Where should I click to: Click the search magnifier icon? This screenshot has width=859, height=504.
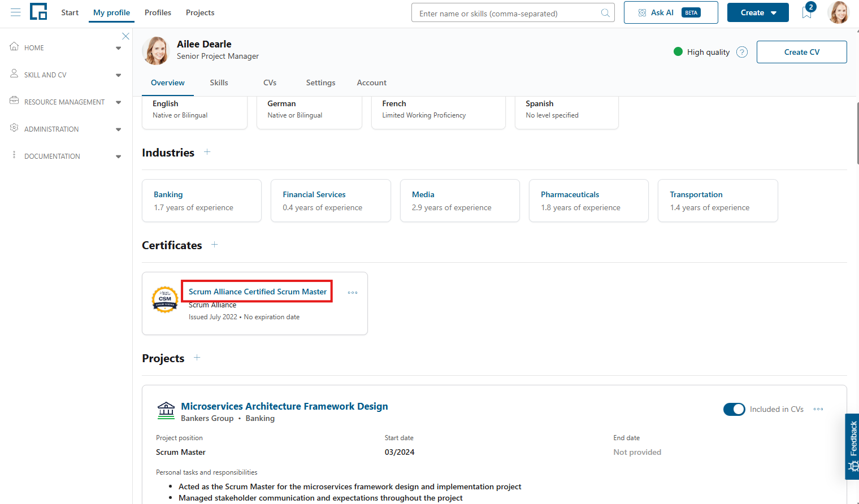click(x=605, y=13)
